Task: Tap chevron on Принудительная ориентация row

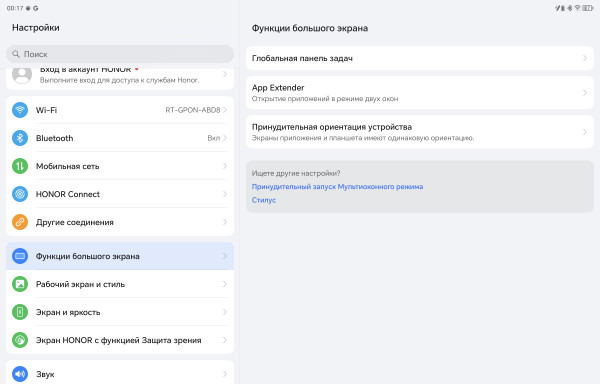Action: pyautogui.click(x=585, y=132)
